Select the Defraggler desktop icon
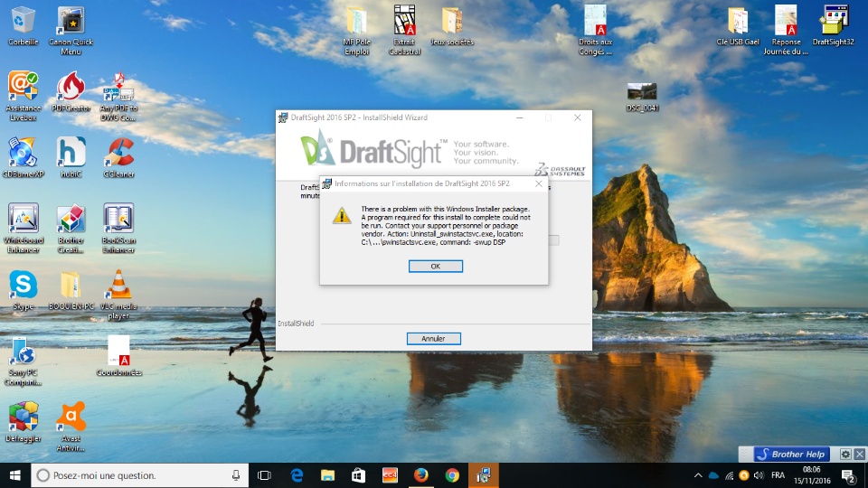The height and width of the screenshot is (488, 868). [23, 422]
